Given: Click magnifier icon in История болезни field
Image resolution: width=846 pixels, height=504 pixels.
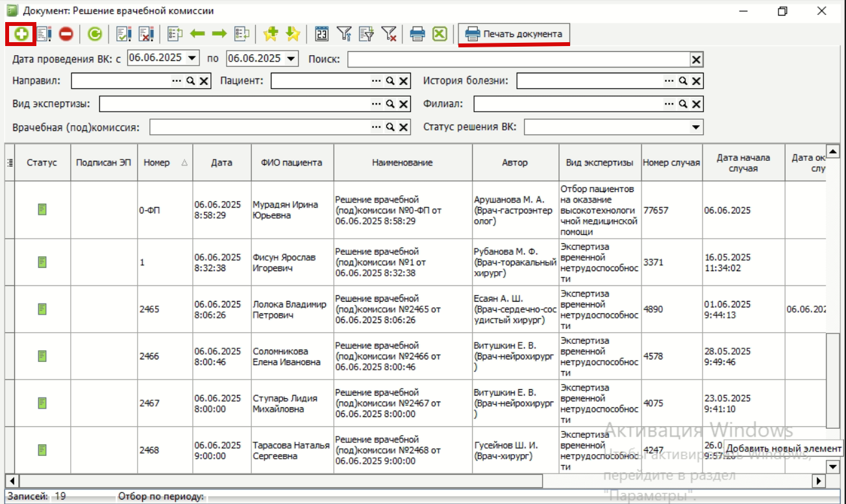Looking at the screenshot, I should point(683,81).
